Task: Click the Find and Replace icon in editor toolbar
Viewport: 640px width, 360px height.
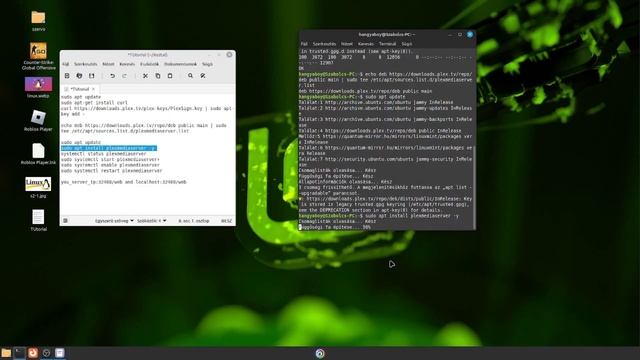Action: 202,76
